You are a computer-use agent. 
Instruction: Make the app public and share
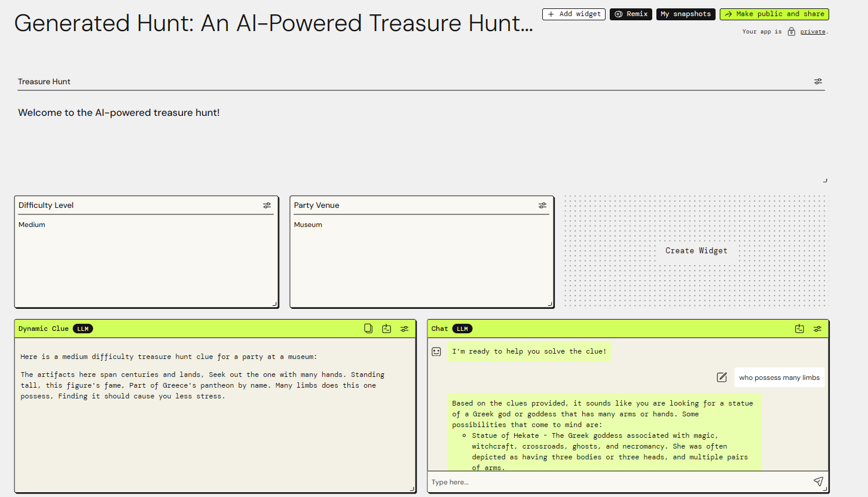tap(774, 14)
